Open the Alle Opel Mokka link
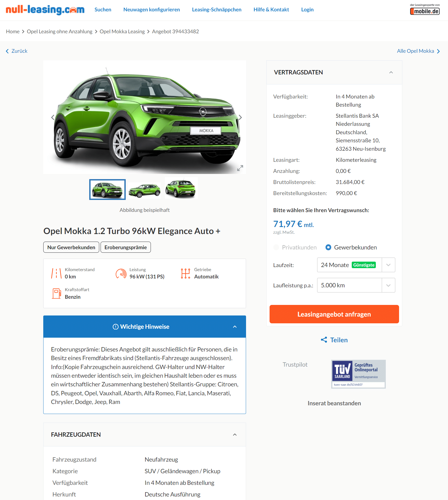This screenshot has width=448, height=500. pyautogui.click(x=418, y=51)
